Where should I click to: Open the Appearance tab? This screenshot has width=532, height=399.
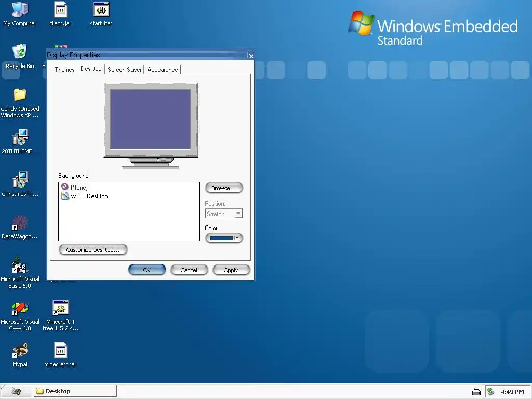(163, 70)
